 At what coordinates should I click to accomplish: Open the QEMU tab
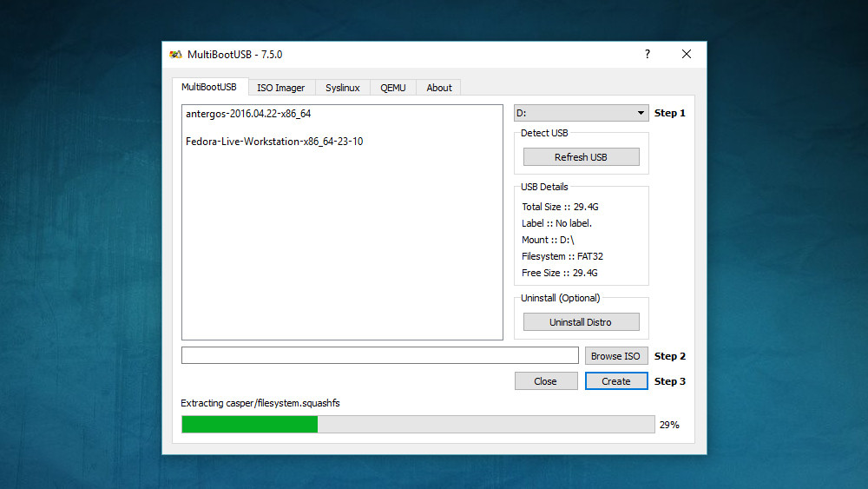393,88
